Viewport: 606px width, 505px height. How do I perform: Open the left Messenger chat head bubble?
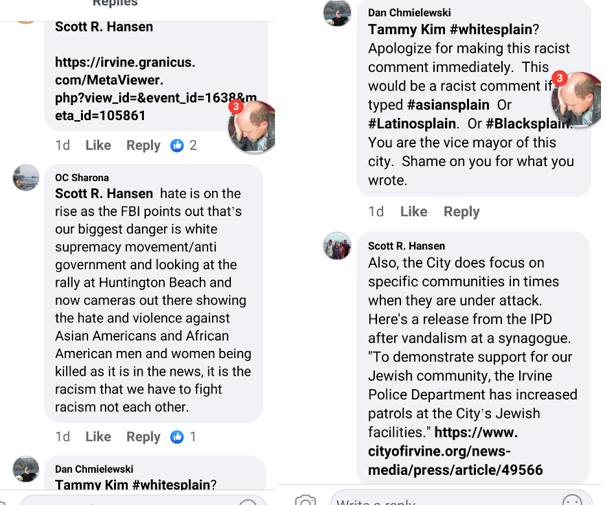252,127
